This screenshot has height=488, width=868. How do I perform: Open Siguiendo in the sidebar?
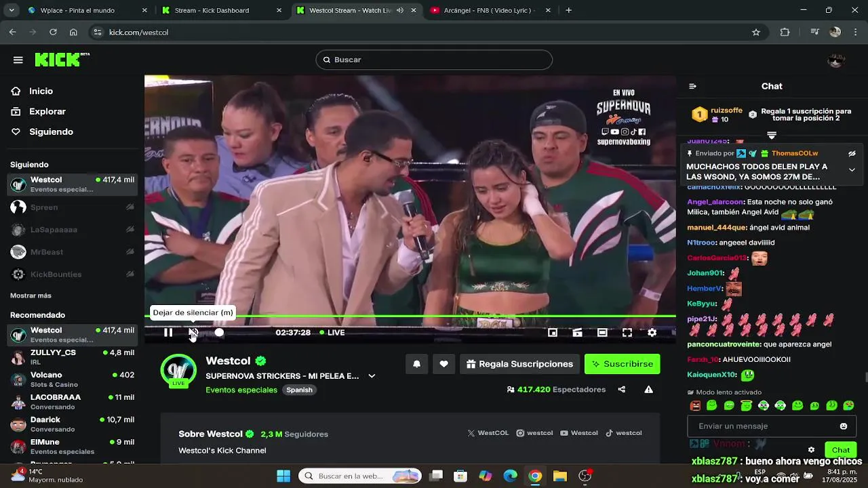51,131
